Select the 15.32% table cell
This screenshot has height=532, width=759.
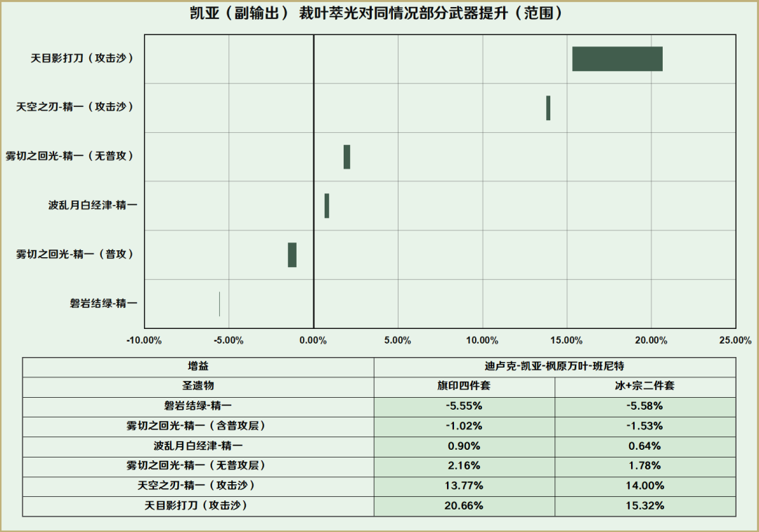(x=645, y=505)
